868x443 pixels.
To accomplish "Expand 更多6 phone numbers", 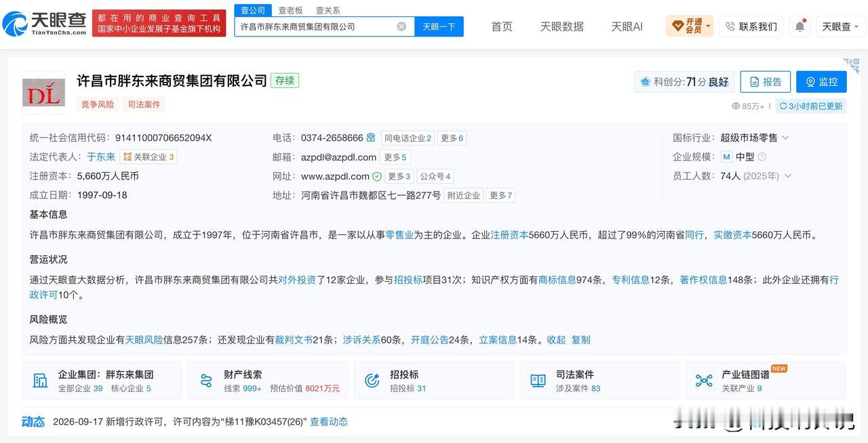I will pos(452,138).
